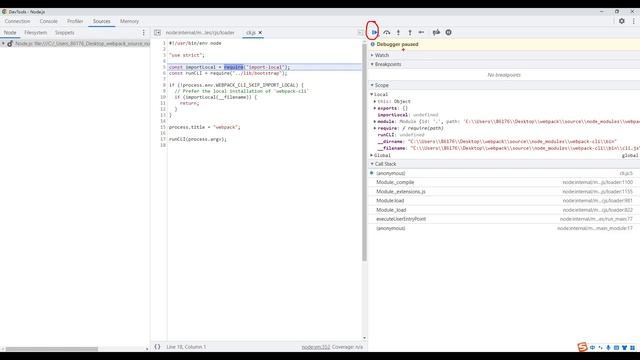This screenshot has height=360, width=640.
Task: Open the loader:1100 source link
Action: [598, 182]
